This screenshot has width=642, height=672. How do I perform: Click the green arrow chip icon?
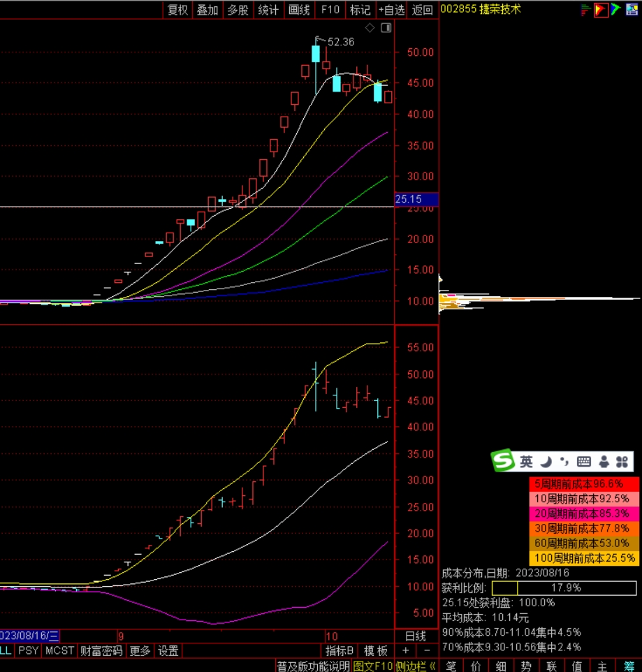click(x=615, y=10)
